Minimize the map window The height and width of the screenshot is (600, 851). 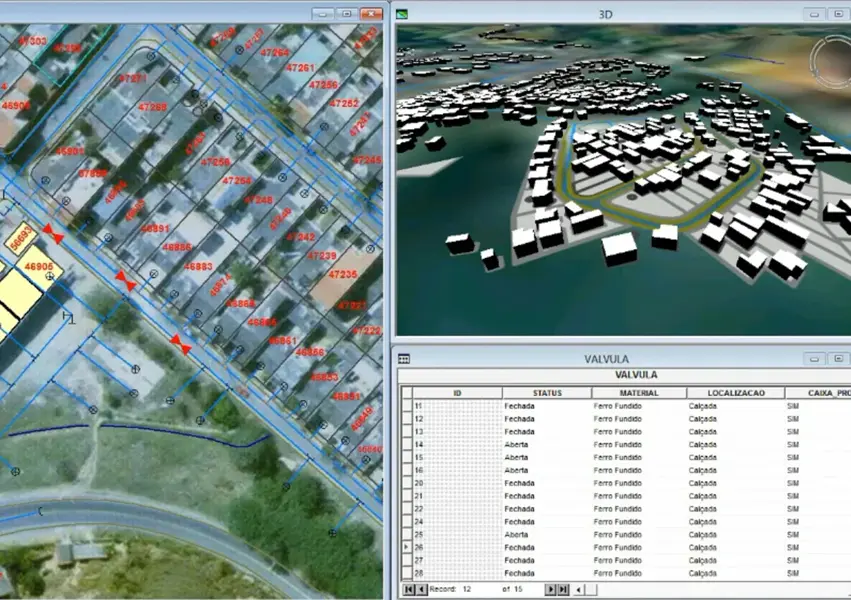tap(323, 14)
